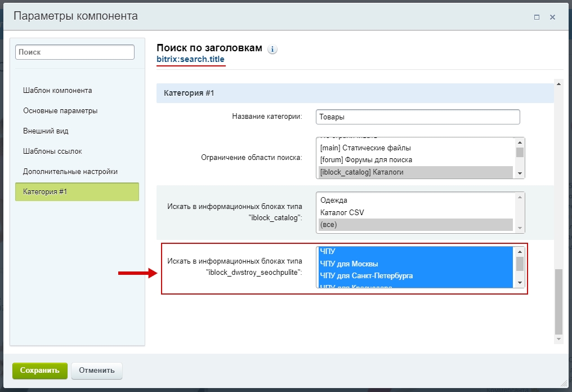572x392 pixels.
Task: Open Шаблон компонента section
Action: click(57, 91)
